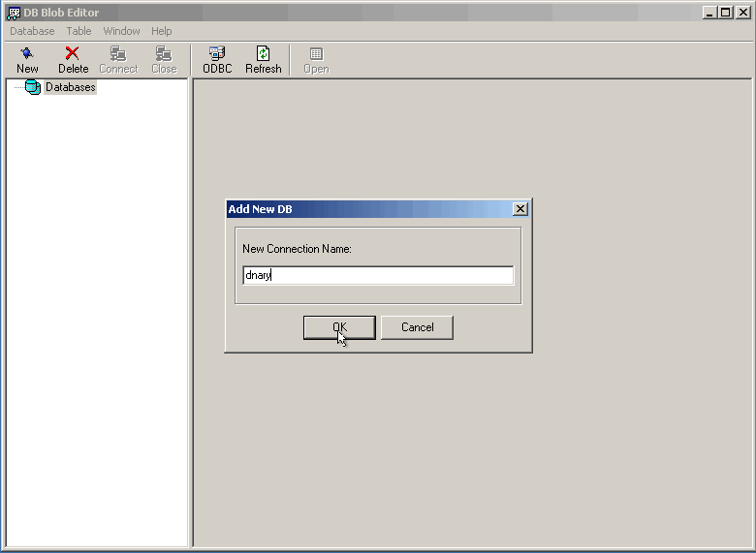Image resolution: width=756 pixels, height=553 pixels.
Task: Open the Table menu
Action: tap(79, 31)
